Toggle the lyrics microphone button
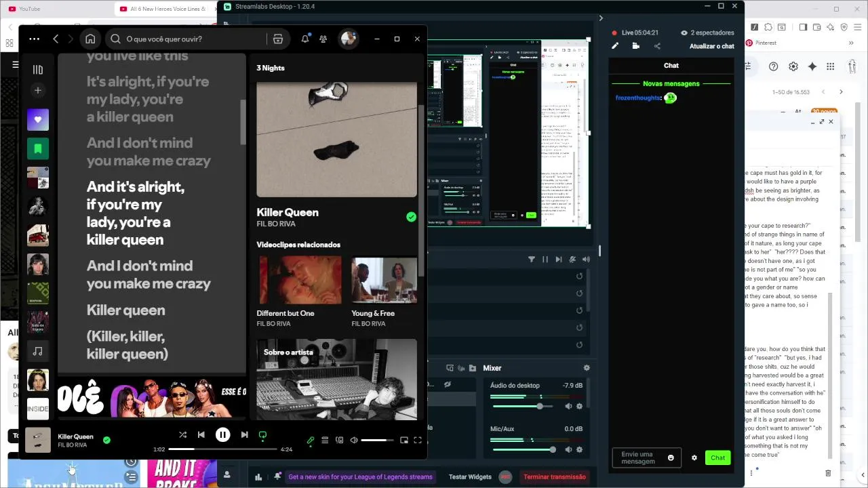The height and width of the screenshot is (488, 868). point(311,440)
